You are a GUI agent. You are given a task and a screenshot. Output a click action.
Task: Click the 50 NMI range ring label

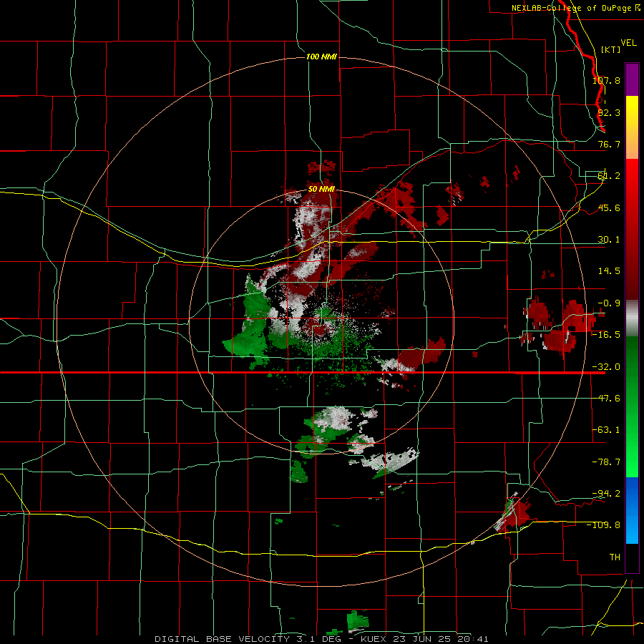[321, 189]
